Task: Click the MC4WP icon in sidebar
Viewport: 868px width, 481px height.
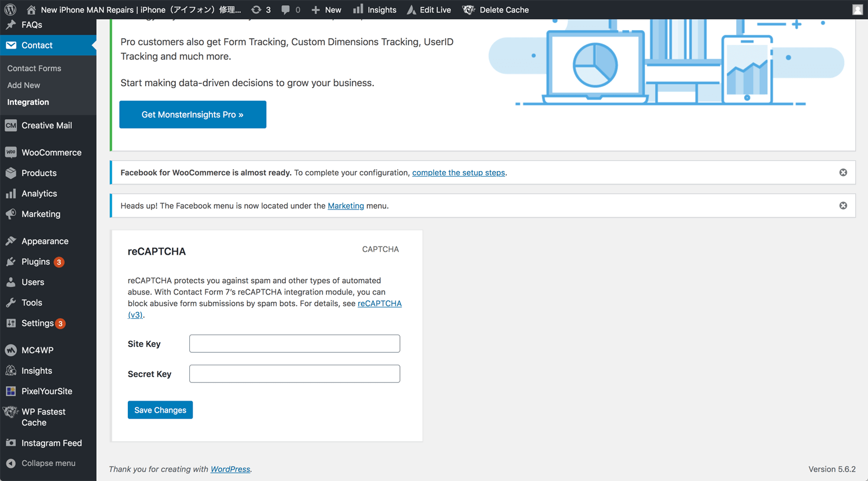Action: [x=10, y=350]
